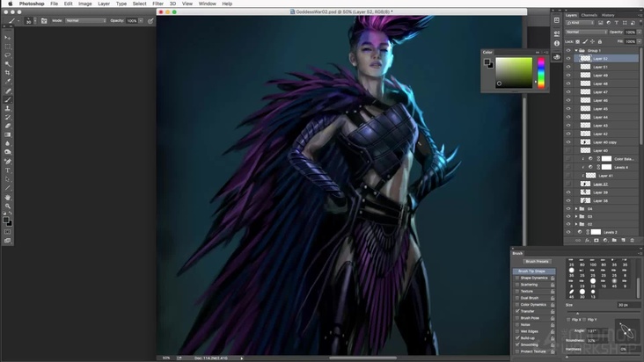The image size is (644, 362).
Task: Open the Kind filter dropdown
Action: 580,23
